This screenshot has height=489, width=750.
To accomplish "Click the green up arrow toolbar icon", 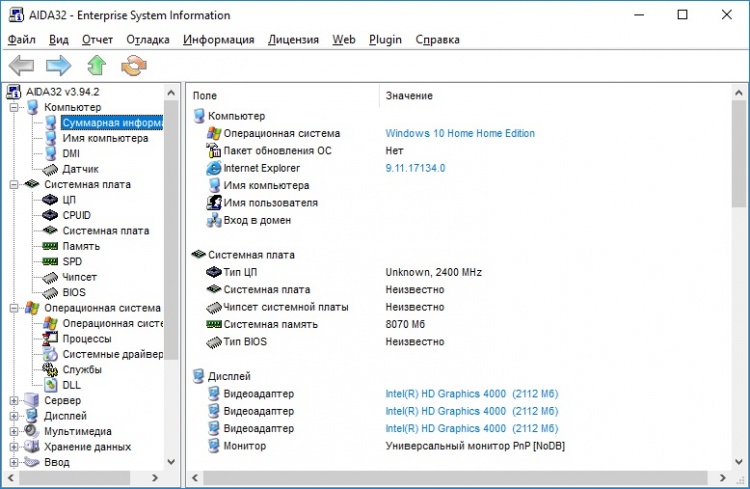I will coord(96,66).
